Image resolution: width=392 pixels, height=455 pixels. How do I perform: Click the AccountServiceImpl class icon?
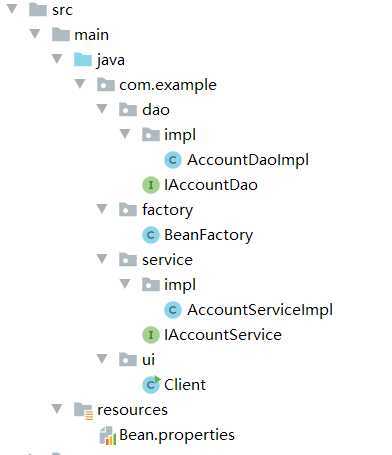(173, 310)
